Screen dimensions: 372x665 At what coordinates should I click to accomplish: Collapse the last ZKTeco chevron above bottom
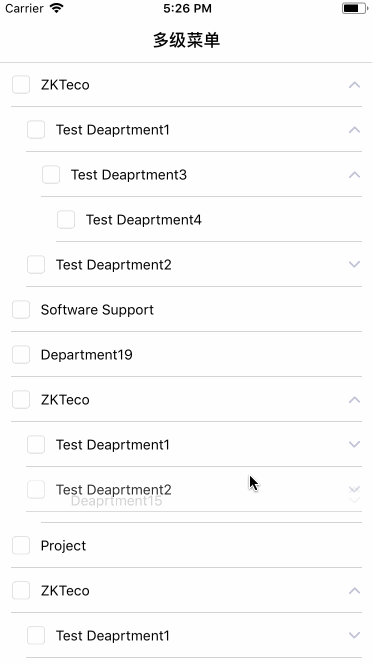354,590
